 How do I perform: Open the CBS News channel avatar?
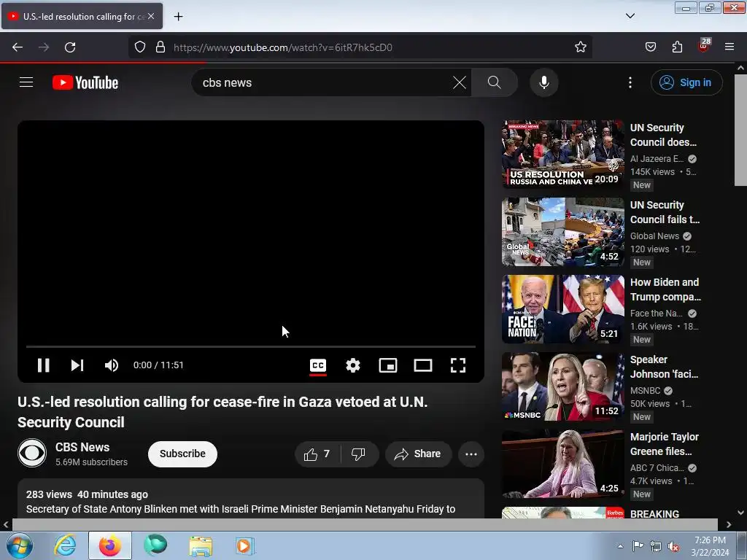(32, 453)
